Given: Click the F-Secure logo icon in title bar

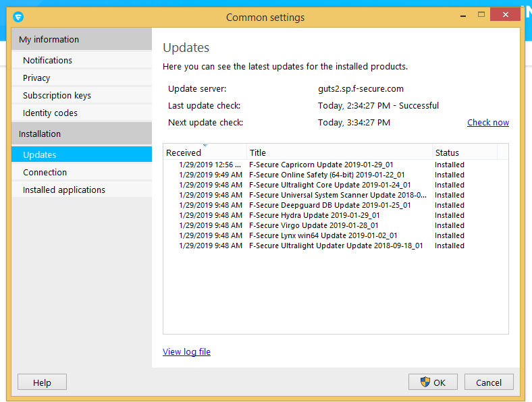Looking at the screenshot, I should pos(19,17).
